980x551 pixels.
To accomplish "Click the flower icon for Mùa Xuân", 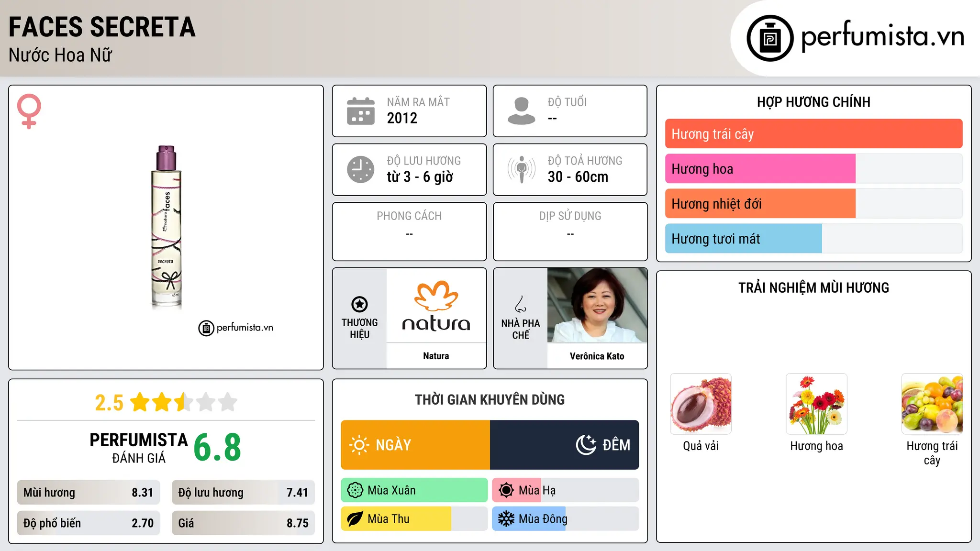I will coord(355,490).
